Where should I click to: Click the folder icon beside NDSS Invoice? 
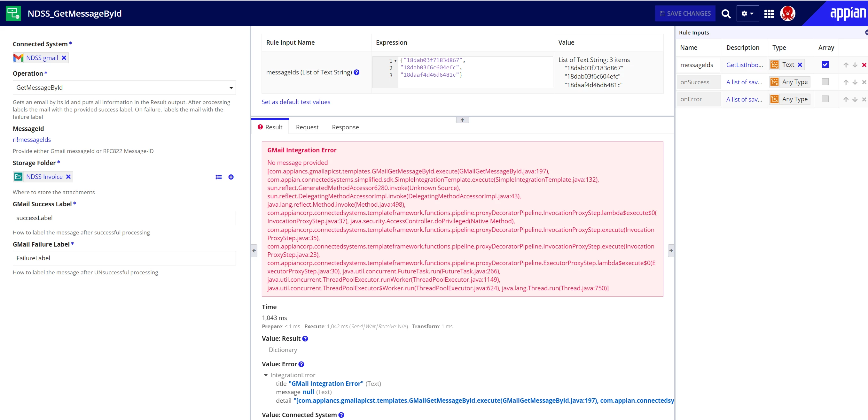click(19, 177)
